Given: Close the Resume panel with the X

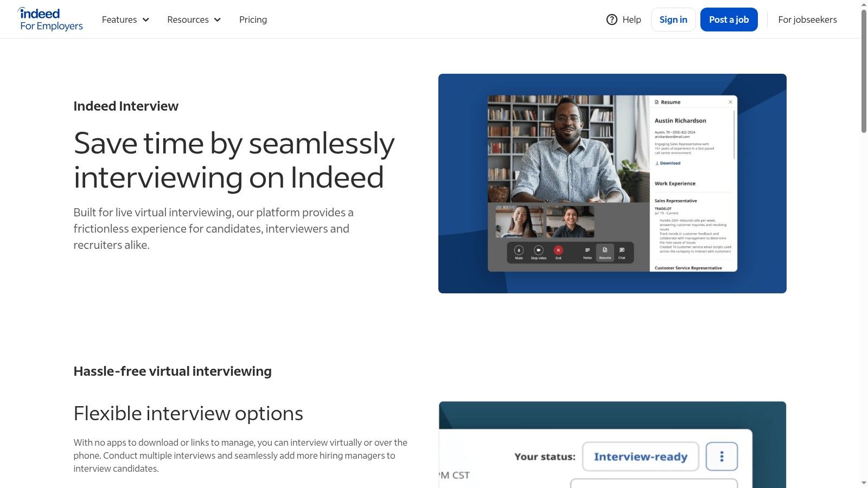Looking at the screenshot, I should click(730, 102).
